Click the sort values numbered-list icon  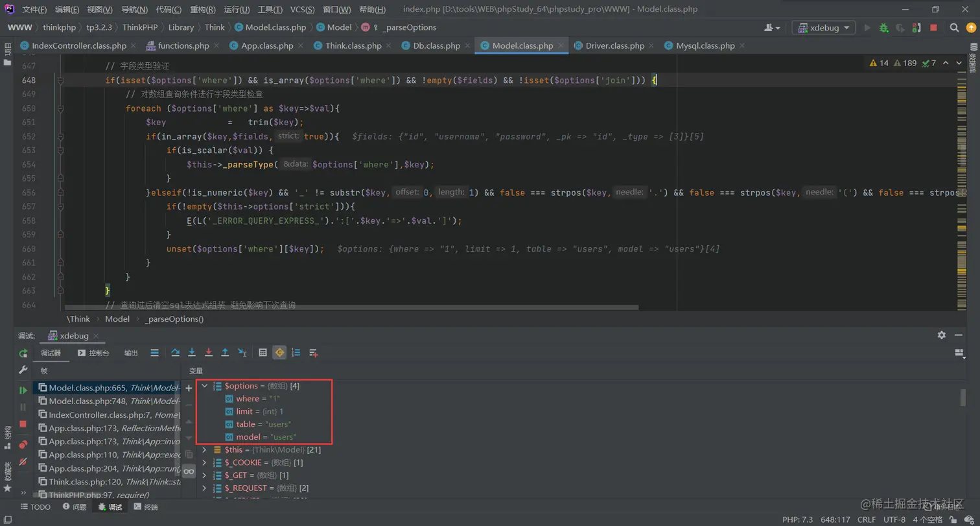(x=296, y=353)
